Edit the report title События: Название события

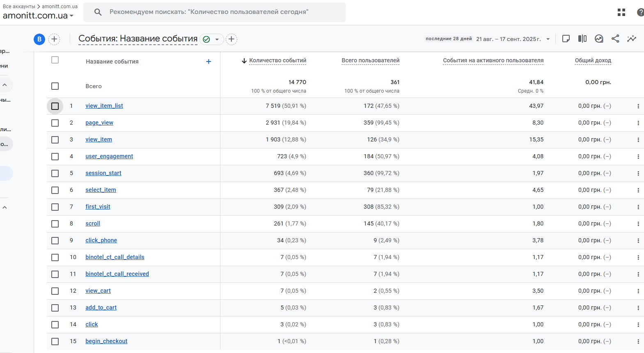click(x=138, y=39)
